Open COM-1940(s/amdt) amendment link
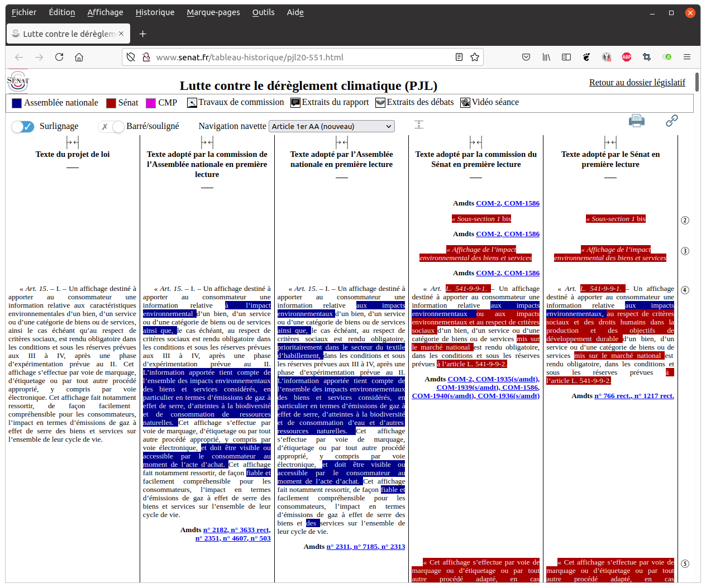 (x=443, y=396)
